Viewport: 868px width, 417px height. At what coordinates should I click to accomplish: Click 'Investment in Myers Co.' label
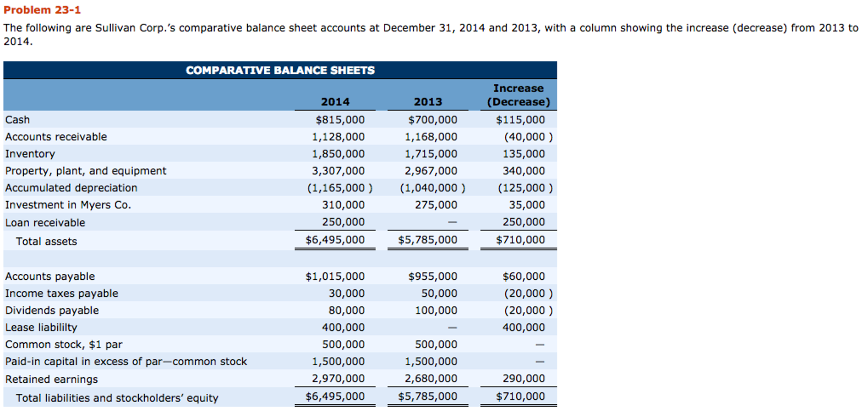(x=68, y=205)
